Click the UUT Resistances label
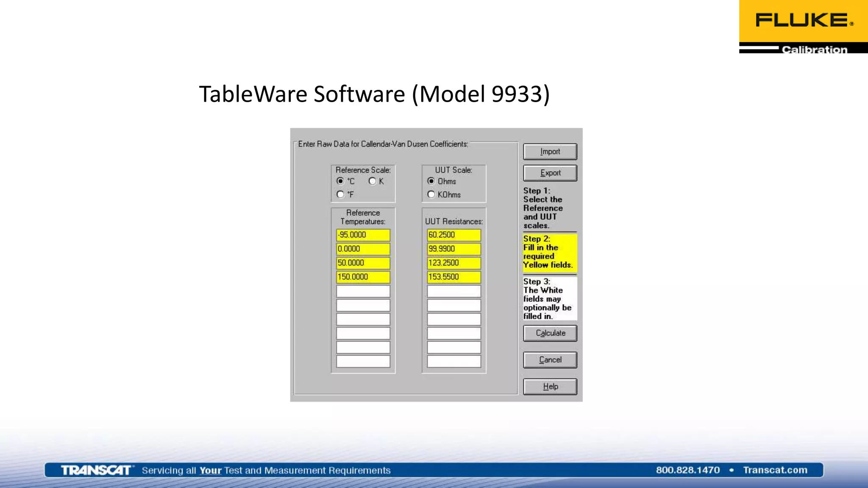868x488 pixels. click(454, 222)
